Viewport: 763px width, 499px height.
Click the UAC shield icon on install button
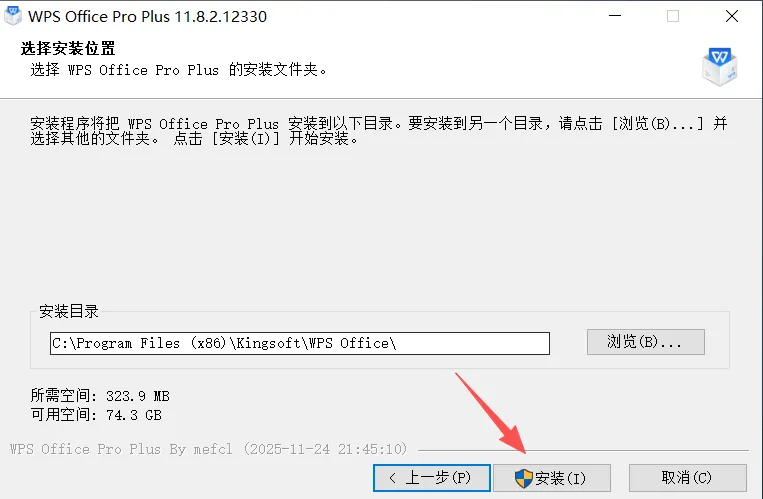pos(524,478)
